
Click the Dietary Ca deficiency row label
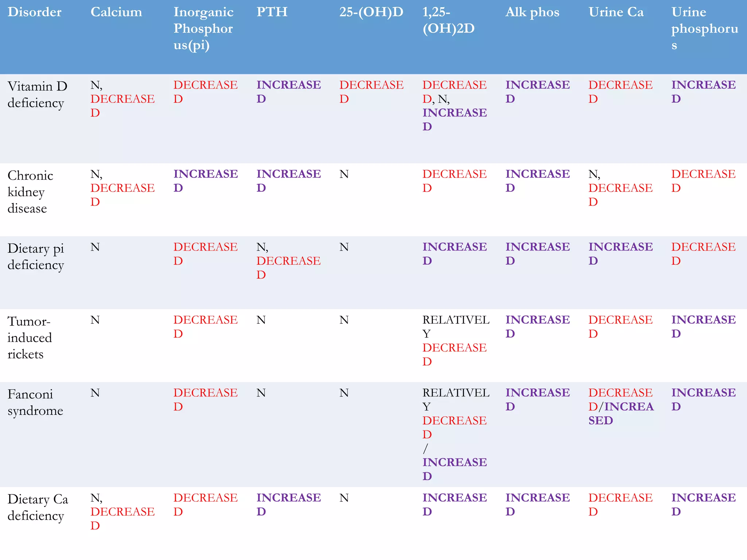click(38, 507)
